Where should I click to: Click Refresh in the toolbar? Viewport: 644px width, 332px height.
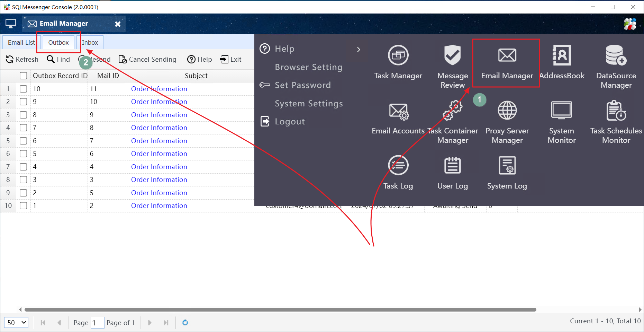coord(22,59)
